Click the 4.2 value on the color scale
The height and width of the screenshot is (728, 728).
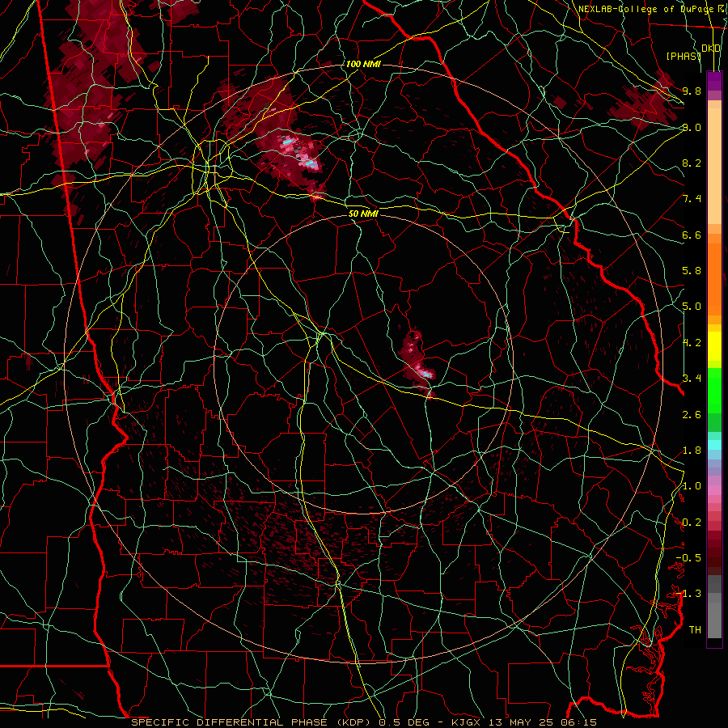tap(692, 343)
